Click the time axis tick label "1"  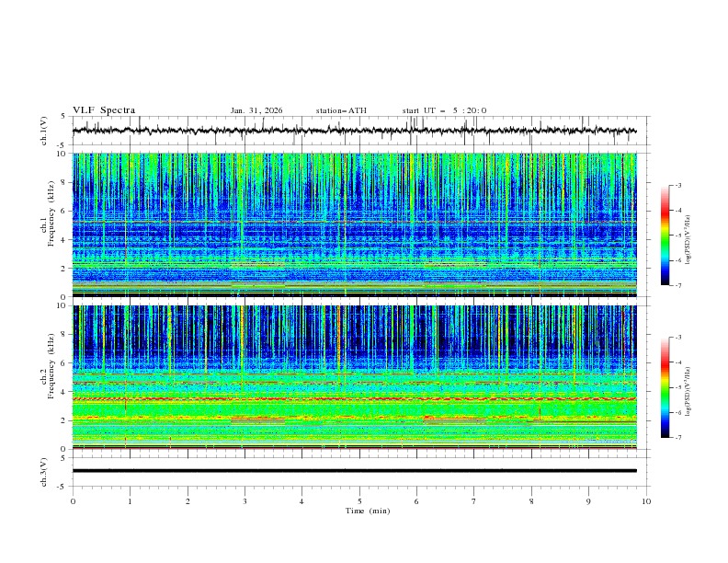(131, 501)
